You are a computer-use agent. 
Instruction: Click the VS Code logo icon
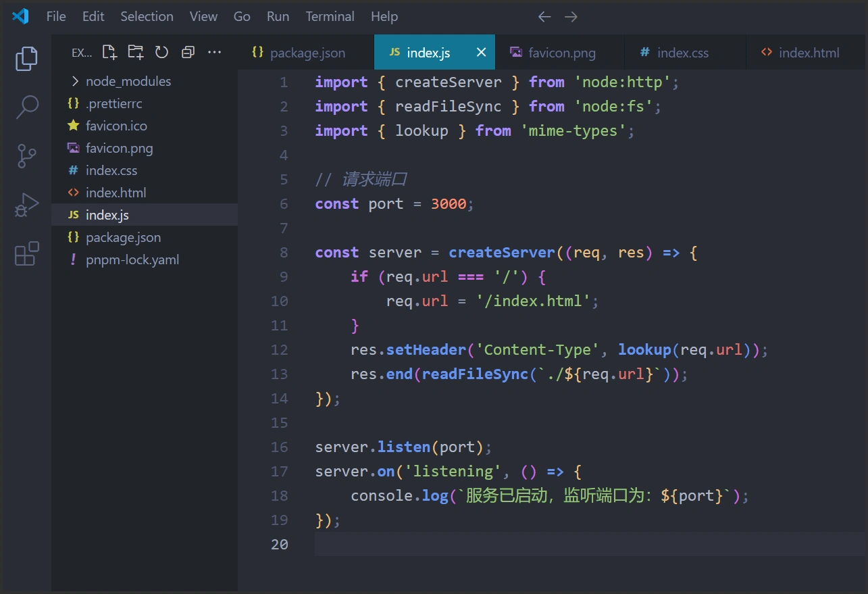[x=20, y=16]
